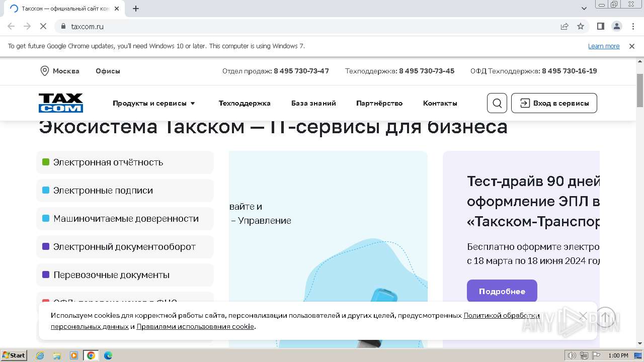Click the page vertical scrollbar thumb
The image size is (644, 362).
click(639, 90)
